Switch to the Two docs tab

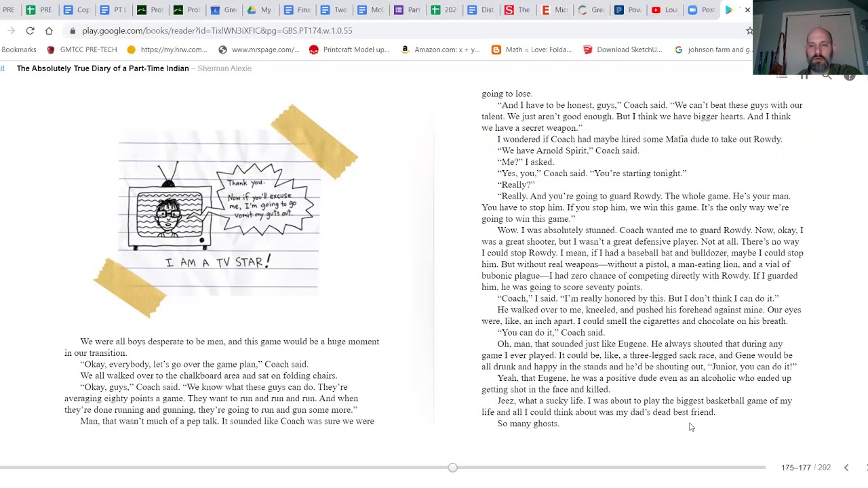[333, 10]
